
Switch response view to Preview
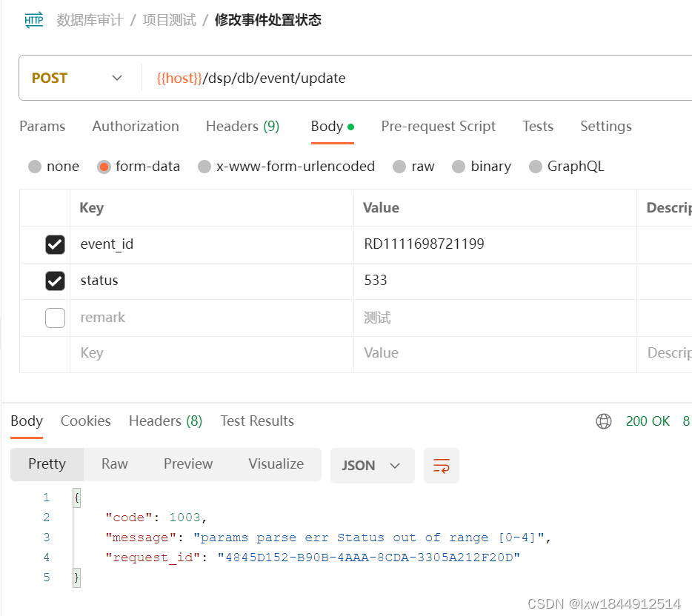point(188,464)
